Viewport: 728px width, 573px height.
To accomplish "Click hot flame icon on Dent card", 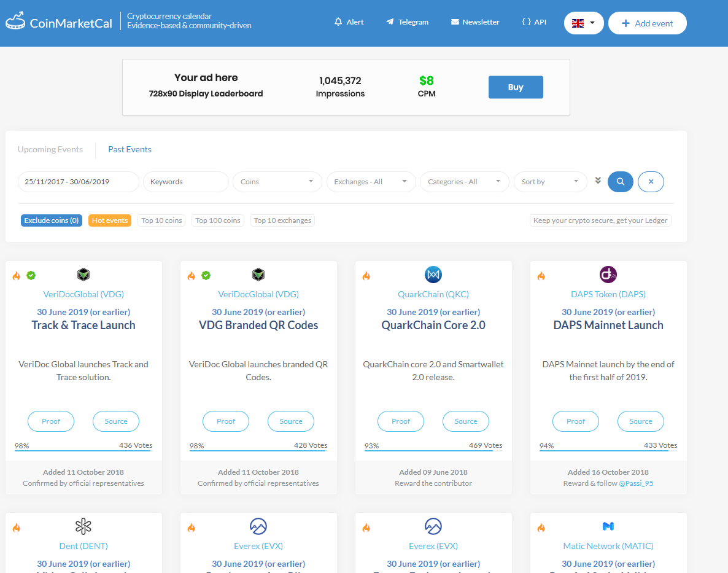I will [x=17, y=528].
